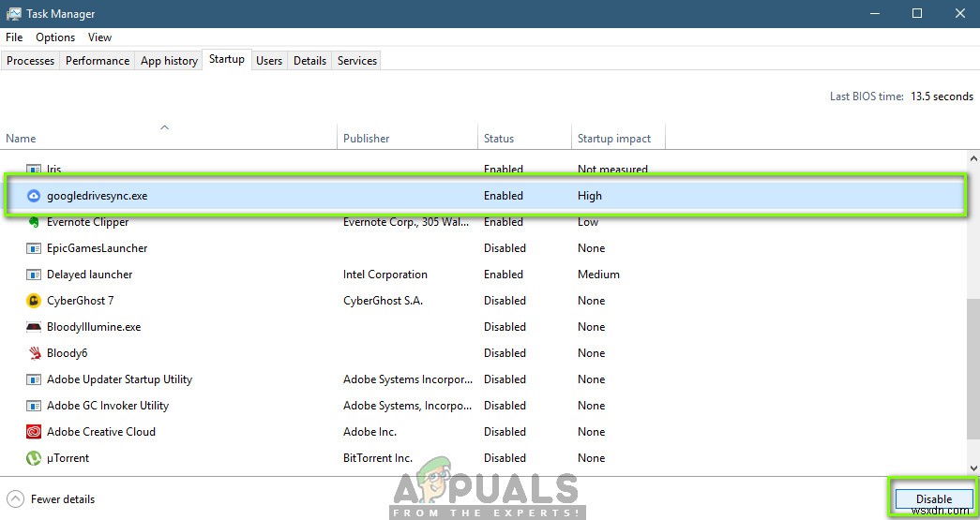
Task: Collapse view with Fewer details chevron
Action: tap(16, 498)
